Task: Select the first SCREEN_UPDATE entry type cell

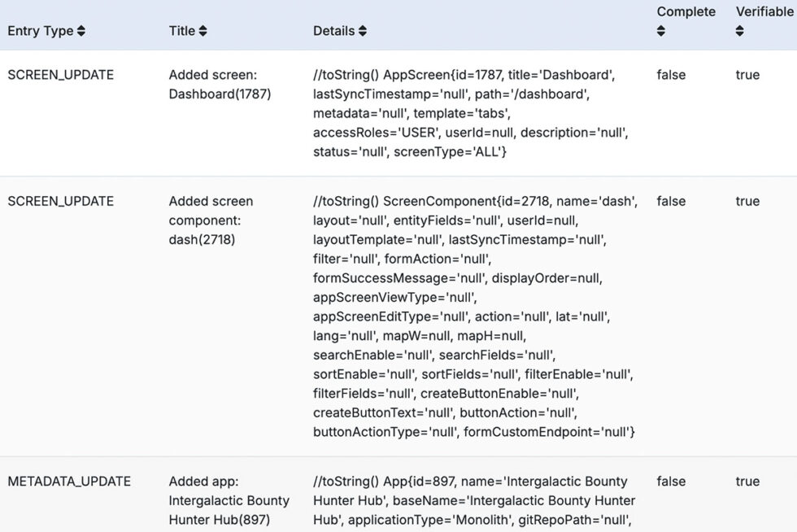Action: point(59,75)
